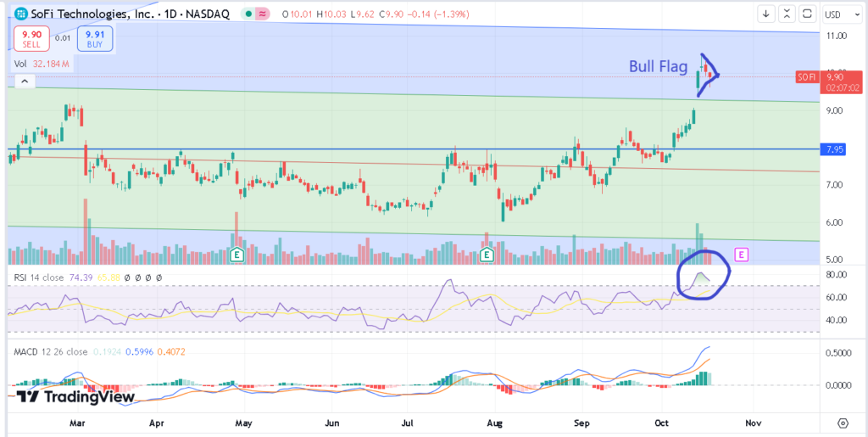This screenshot has width=868, height=437.
Task: Click the Jun label on time axis
Action: click(331, 423)
